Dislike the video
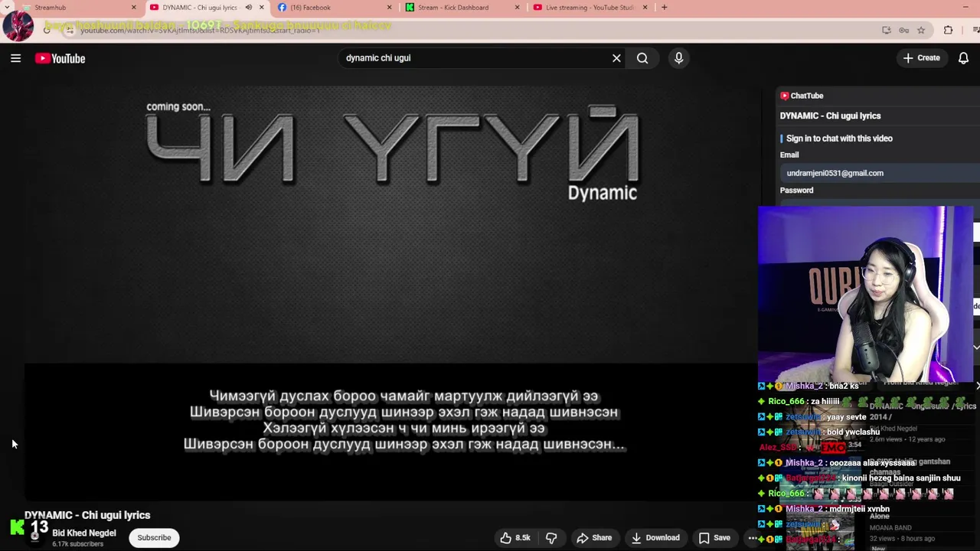Screen dimensions: 980x551 551,538
